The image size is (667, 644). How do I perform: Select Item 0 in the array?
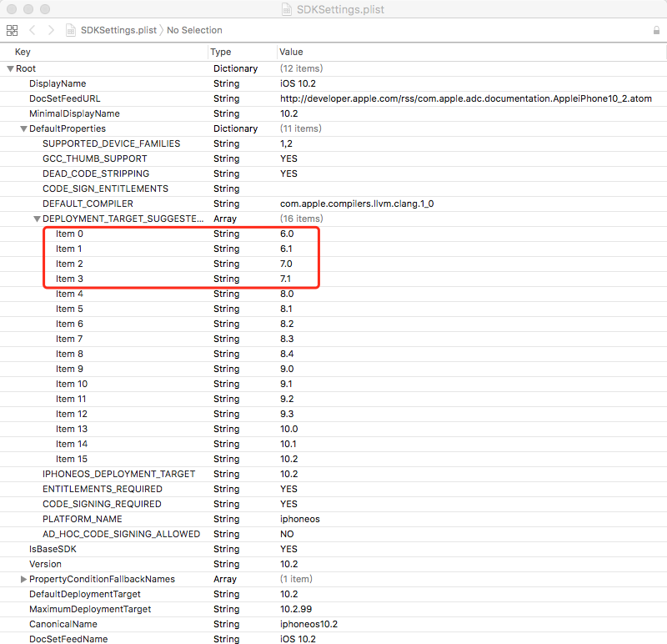(x=69, y=234)
